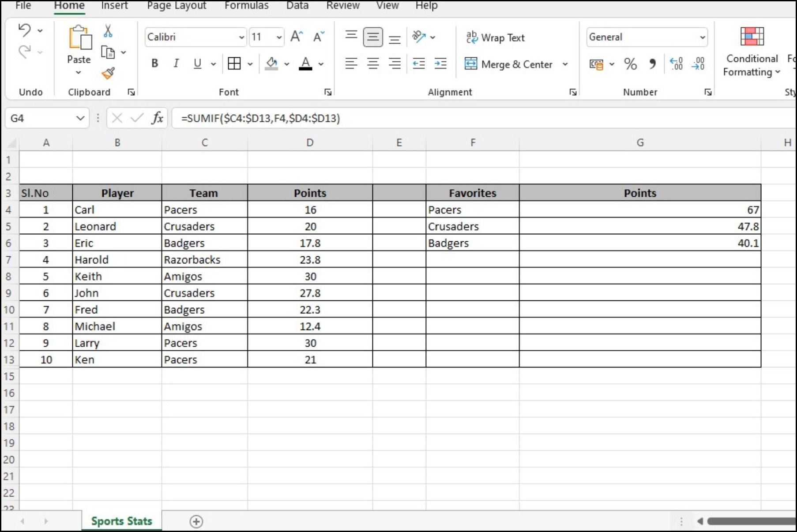
Task: Click the New Sheet plus button
Action: click(197, 522)
